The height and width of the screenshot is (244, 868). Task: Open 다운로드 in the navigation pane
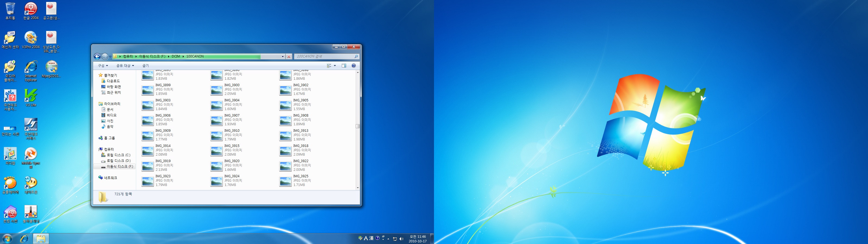[x=110, y=81]
